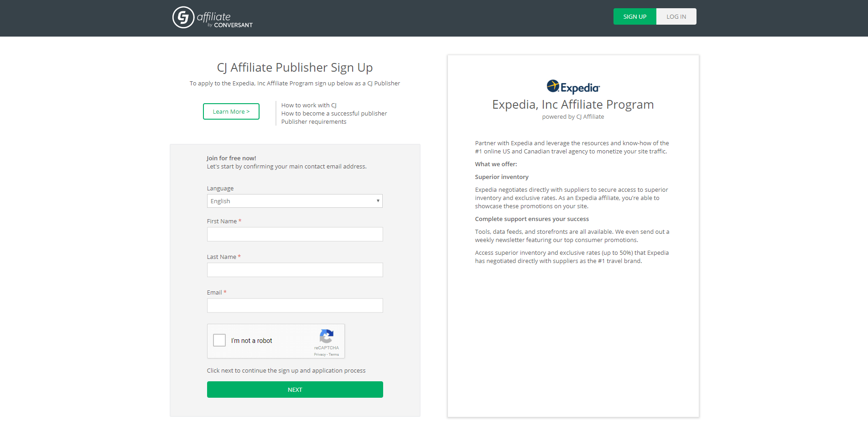Viewport: 868px width, 437px height.
Task: Click the dropdown arrow beside the Language field
Action: click(x=378, y=201)
